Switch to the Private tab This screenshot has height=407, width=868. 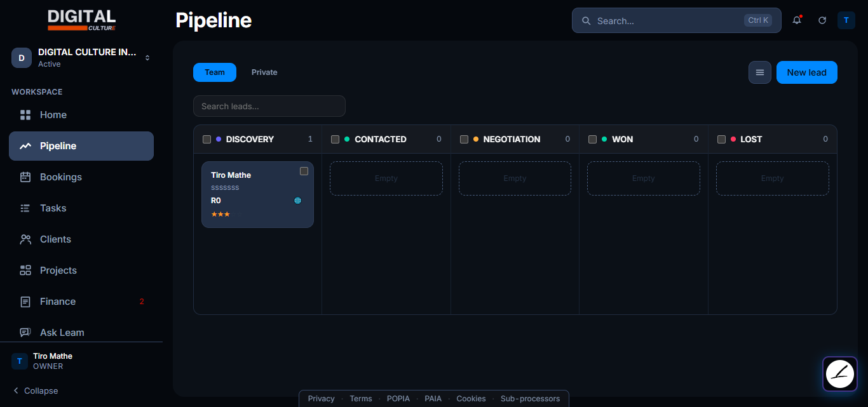(264, 72)
